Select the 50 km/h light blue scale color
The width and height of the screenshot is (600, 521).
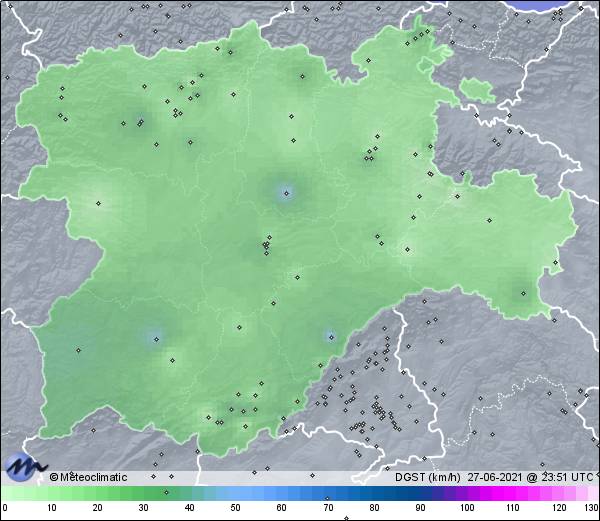[x=235, y=494]
